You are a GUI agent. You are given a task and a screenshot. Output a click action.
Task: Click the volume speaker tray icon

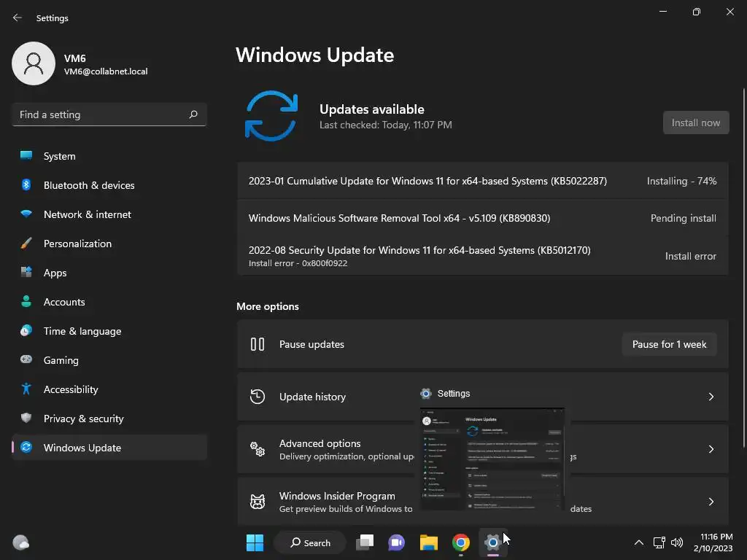[676, 542]
